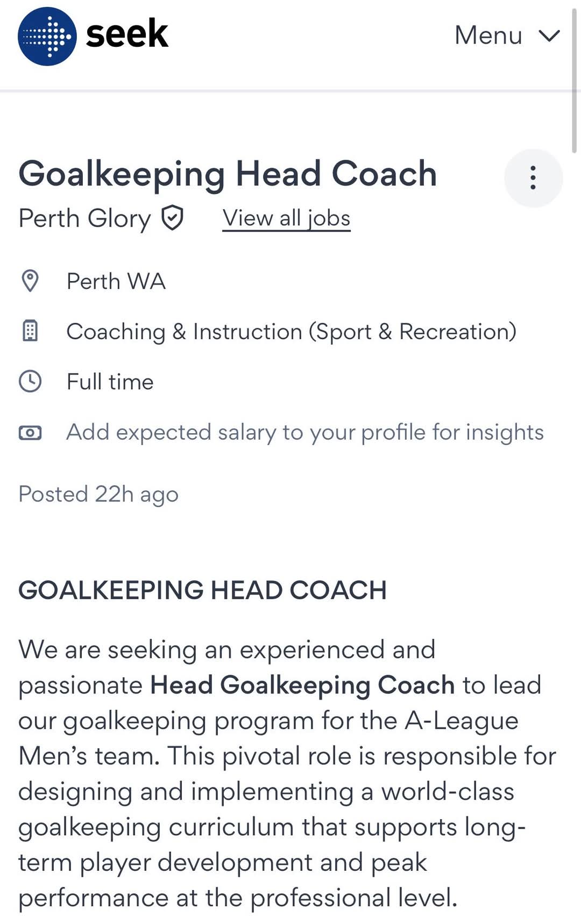Follow the View all jobs link
581x924 pixels.
point(286,218)
